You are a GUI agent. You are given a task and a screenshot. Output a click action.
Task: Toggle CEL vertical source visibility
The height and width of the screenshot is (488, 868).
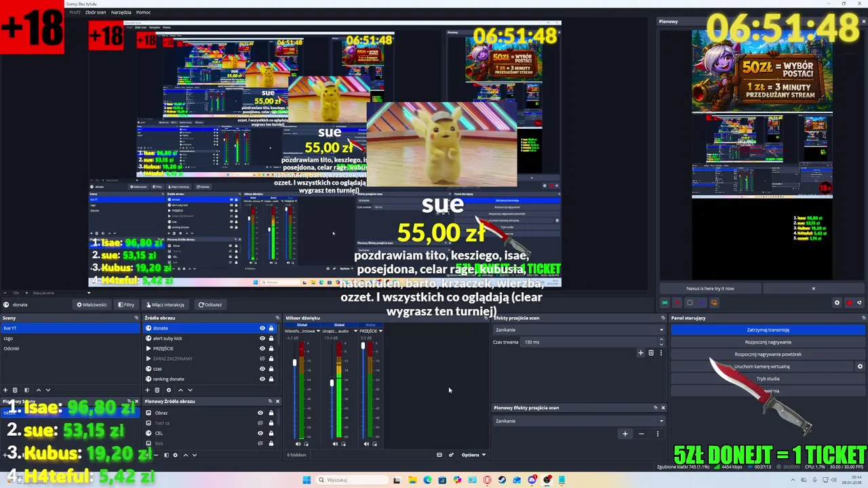coord(260,433)
